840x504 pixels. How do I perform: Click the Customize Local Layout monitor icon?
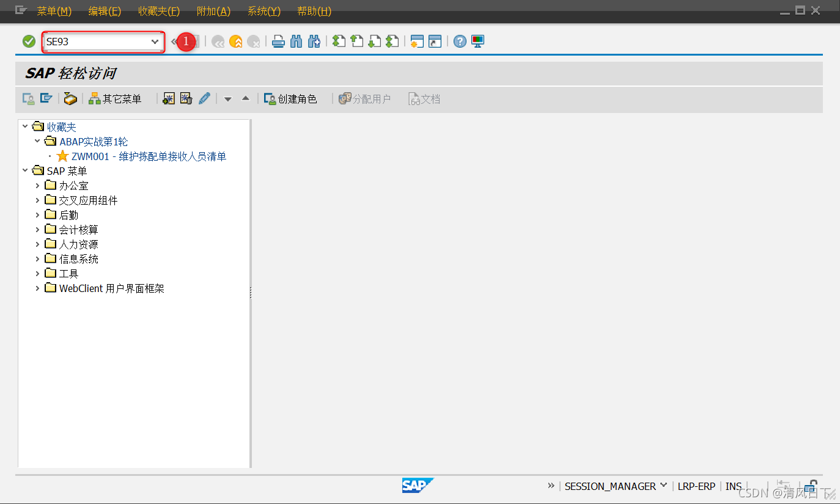(x=477, y=42)
